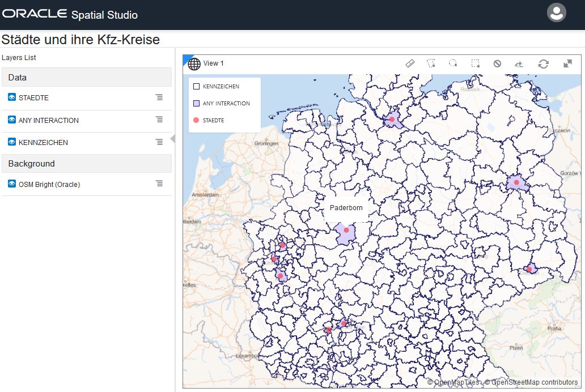Open the ANY INTERACTION layer options menu
Screen dimensions: 585x392
pos(159,120)
